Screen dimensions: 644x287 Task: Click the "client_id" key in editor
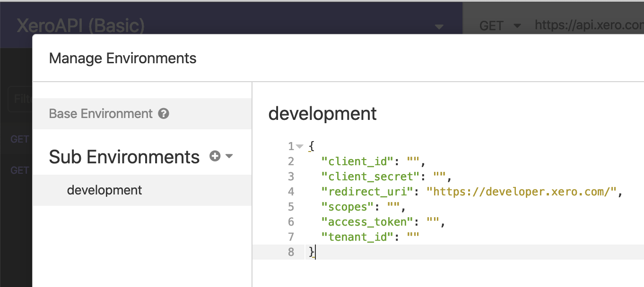pos(358,161)
